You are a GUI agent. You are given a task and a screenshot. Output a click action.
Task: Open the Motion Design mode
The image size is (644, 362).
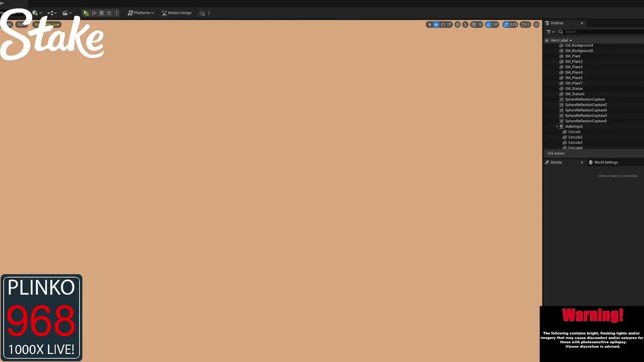pyautogui.click(x=177, y=13)
